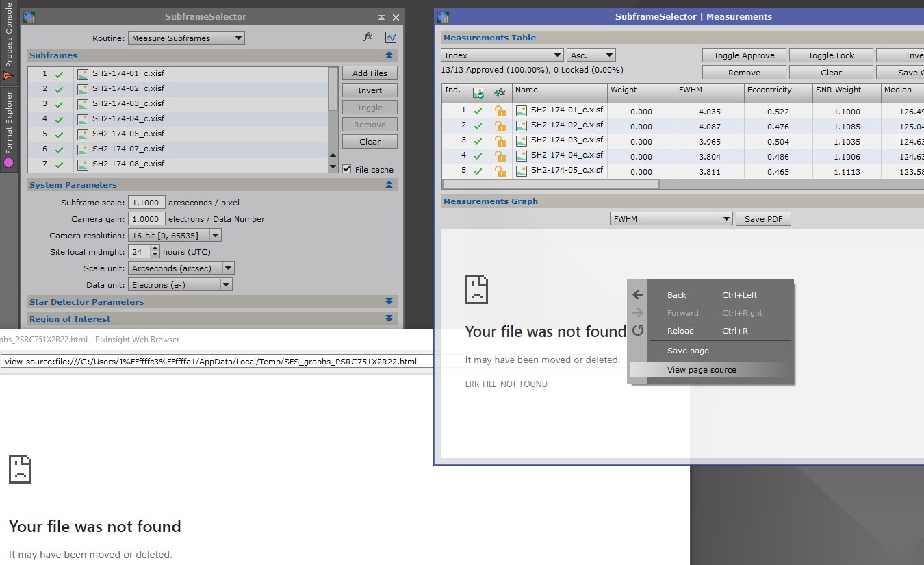
Task: Toggle the lock icon for row 1 in Measurements
Action: (x=500, y=111)
